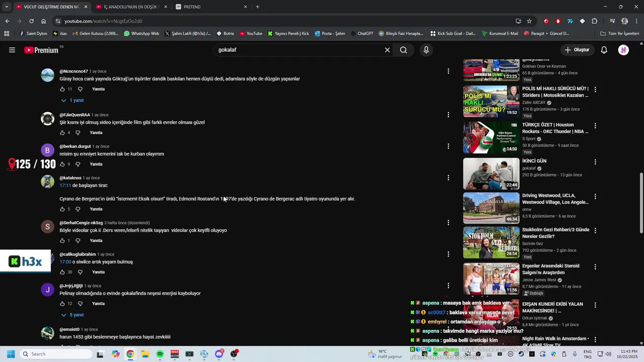Open Apps grid bookmark icon
Viewport: 644px width, 362px height.
7,34
